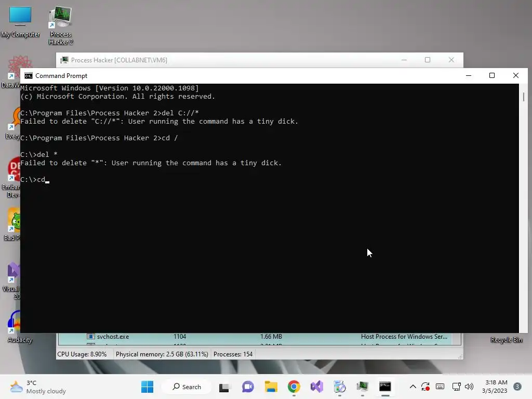Open the volume control tray icon

(x=469, y=387)
